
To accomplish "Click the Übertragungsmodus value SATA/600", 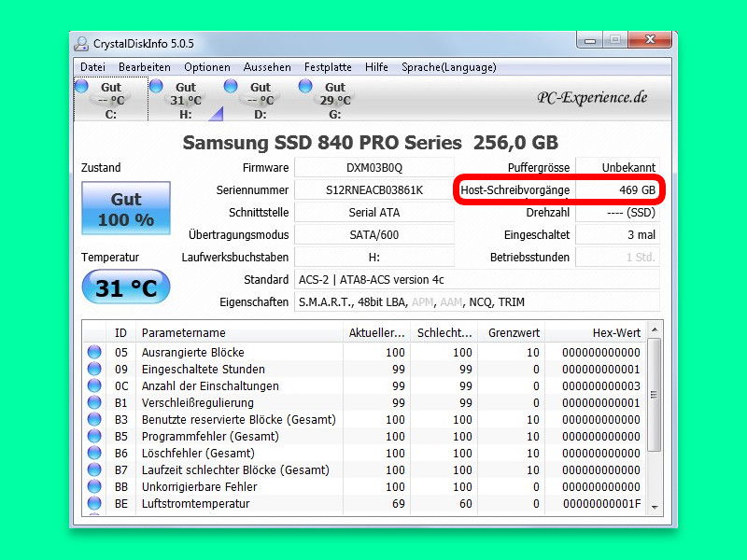I will point(374,235).
